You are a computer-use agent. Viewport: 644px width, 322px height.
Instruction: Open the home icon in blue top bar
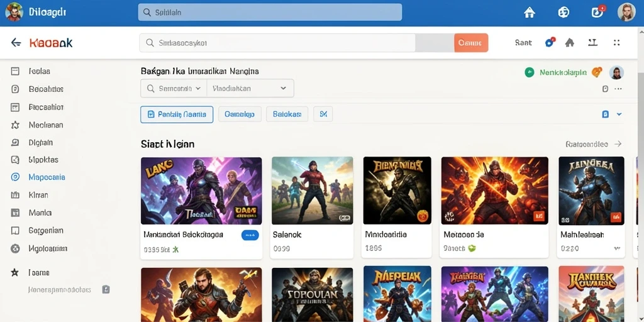[530, 13]
